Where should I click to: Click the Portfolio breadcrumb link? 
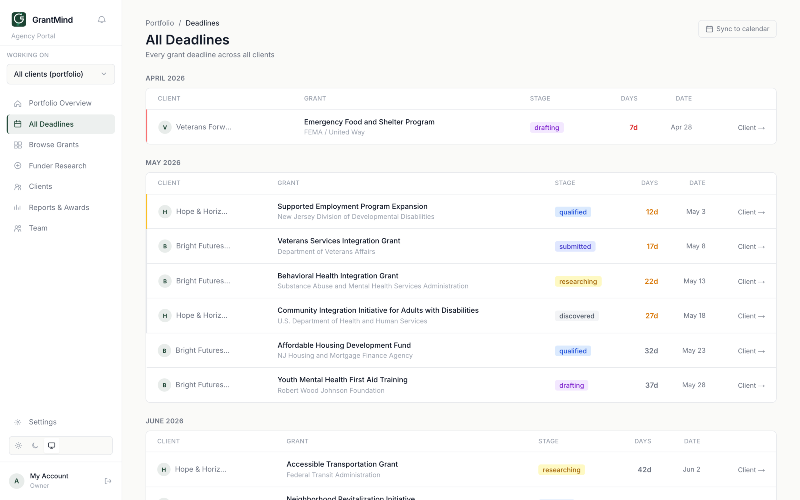(x=160, y=23)
